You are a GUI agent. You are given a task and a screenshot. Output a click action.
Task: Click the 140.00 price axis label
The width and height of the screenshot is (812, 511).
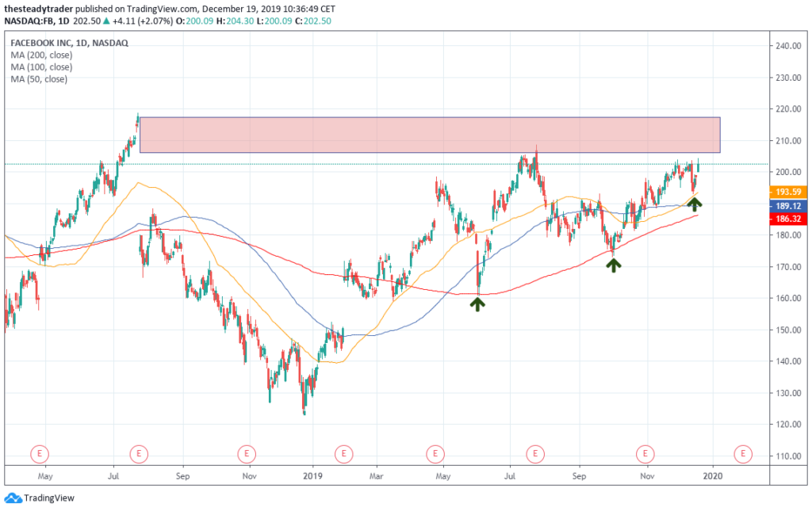coord(788,361)
